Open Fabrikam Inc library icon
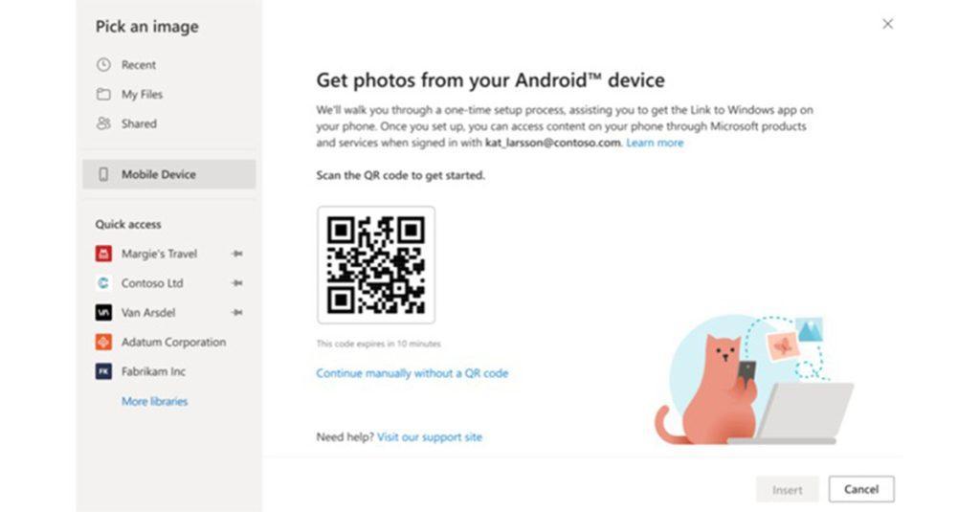The height and width of the screenshot is (512, 980). 103,371
